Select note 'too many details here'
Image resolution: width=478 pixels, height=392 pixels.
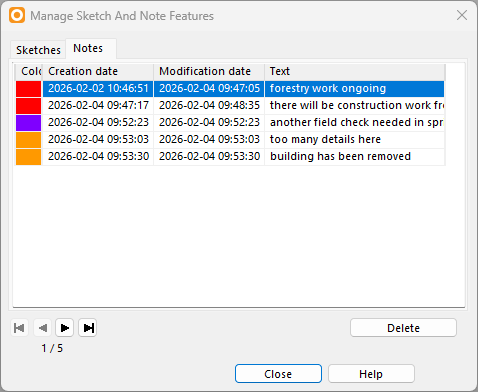click(x=355, y=140)
